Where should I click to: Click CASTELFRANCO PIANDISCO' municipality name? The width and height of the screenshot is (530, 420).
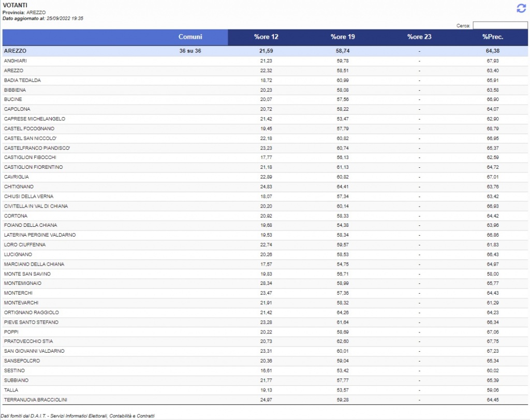click(37, 148)
